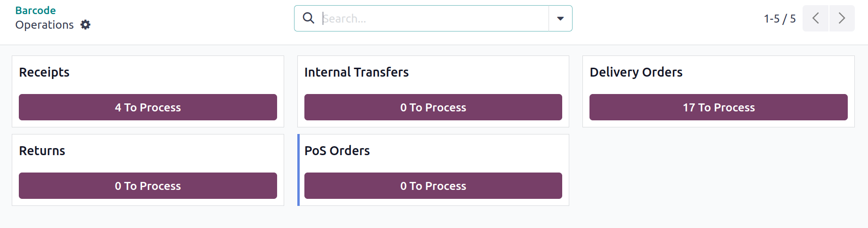Click Returns 0 To Process button

148,186
